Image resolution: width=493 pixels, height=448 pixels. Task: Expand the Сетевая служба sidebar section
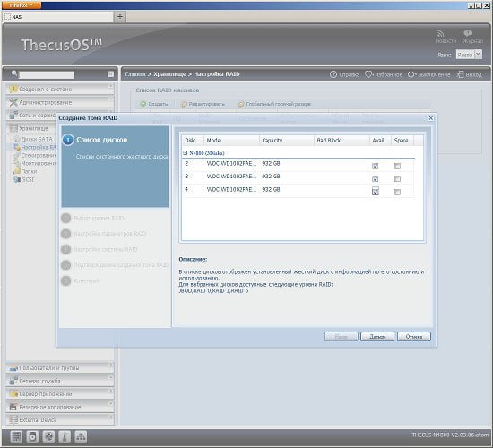coord(60,381)
